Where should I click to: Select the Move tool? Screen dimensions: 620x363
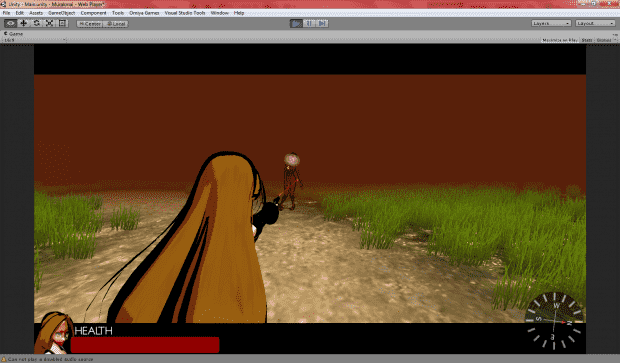point(23,23)
